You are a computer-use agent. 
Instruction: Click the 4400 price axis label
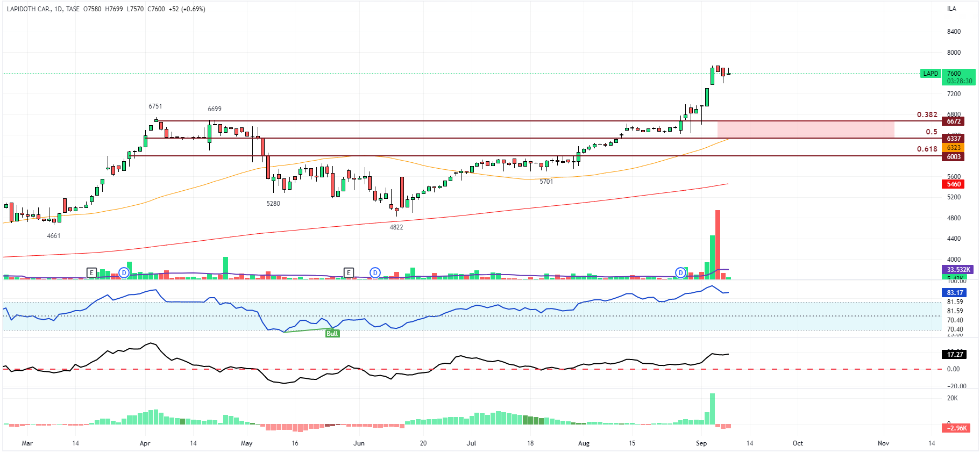pos(954,239)
